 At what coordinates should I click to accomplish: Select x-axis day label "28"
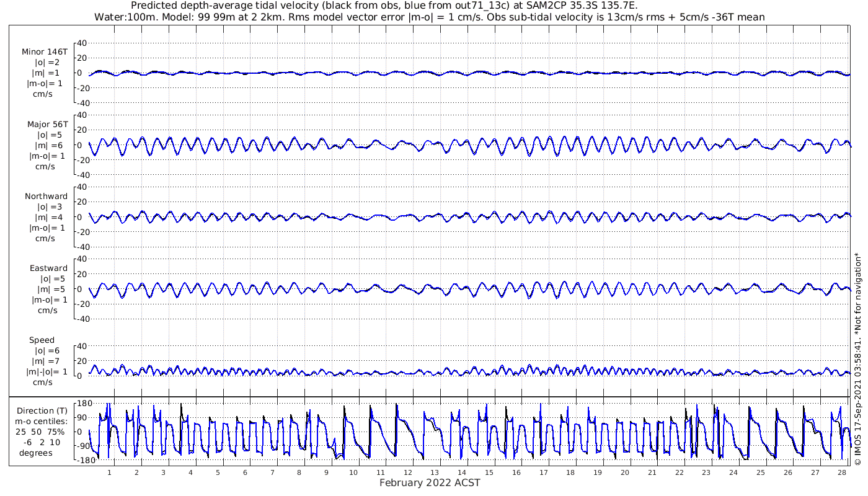pyautogui.click(x=841, y=472)
